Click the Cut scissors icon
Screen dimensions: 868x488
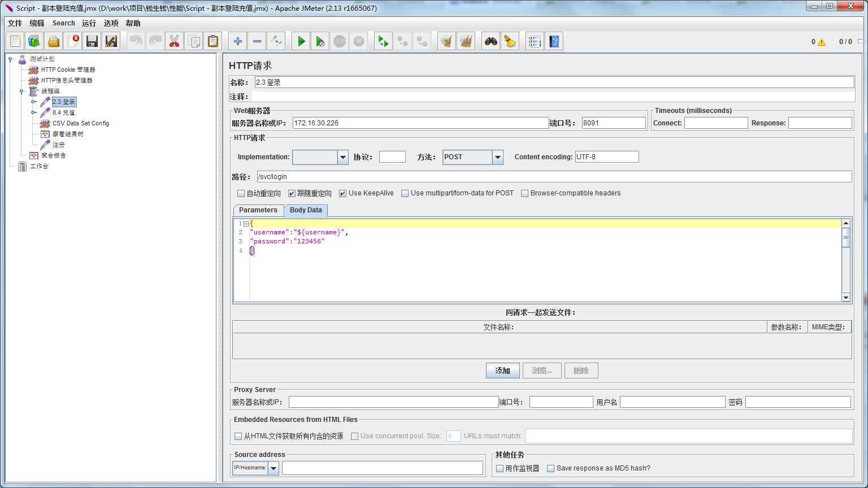coord(174,41)
